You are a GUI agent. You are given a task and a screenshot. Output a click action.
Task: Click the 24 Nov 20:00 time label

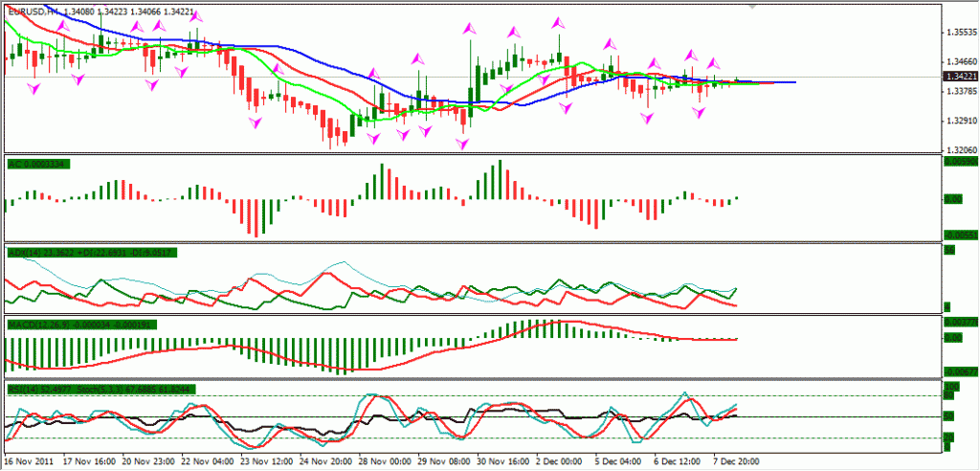(x=323, y=461)
